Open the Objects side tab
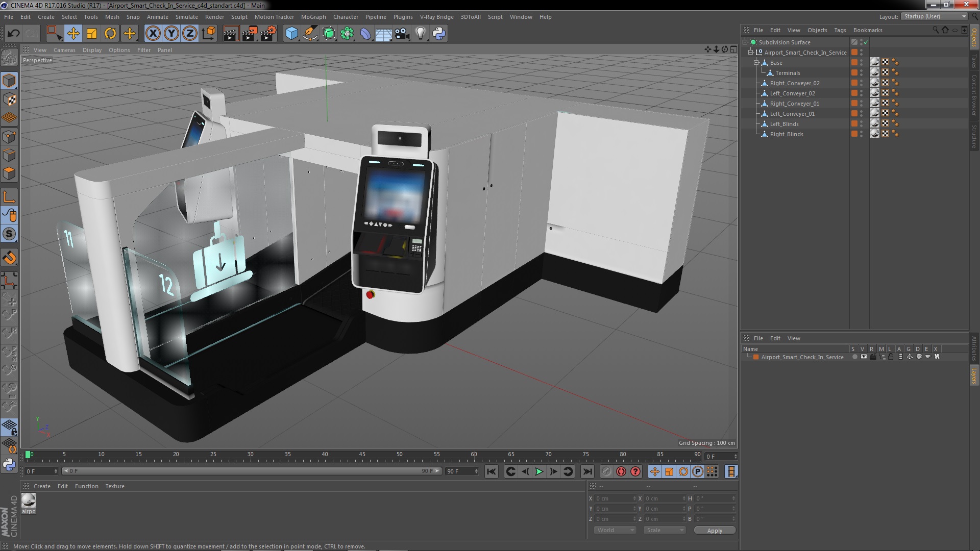This screenshot has height=551, width=980. click(x=974, y=37)
